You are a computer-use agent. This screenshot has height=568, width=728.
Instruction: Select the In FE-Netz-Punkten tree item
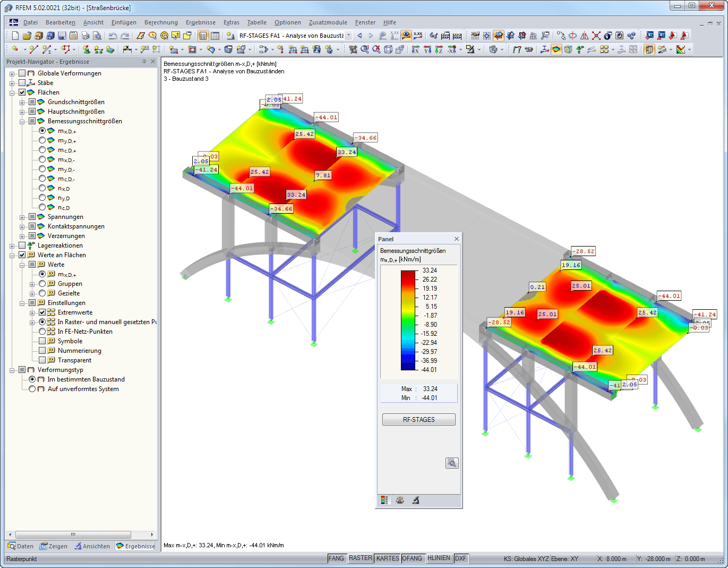click(x=85, y=332)
